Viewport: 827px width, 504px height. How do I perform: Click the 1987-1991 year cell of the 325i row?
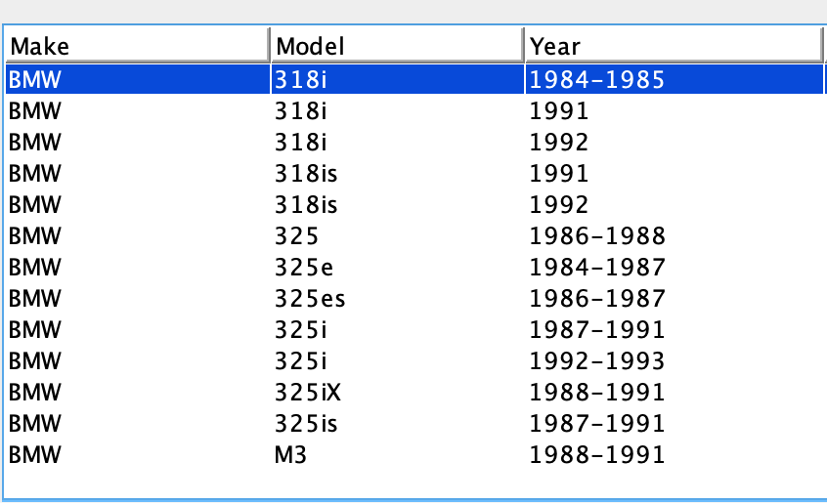[x=675, y=329]
